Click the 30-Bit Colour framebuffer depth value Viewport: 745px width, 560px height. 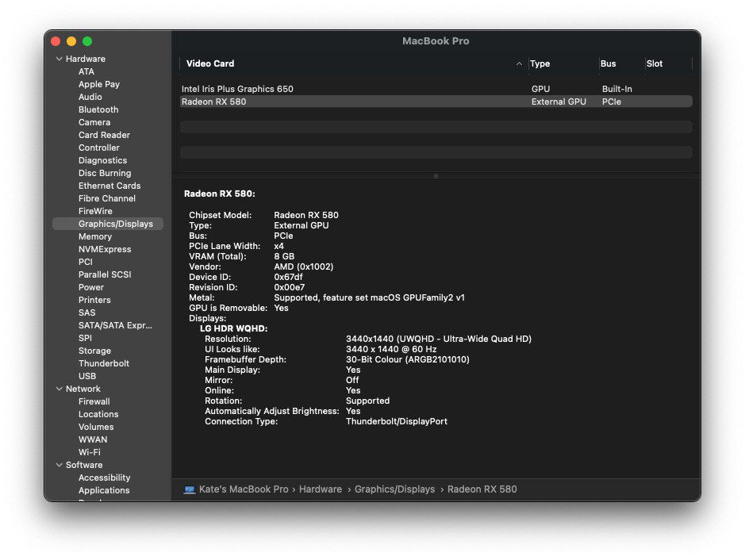point(408,359)
